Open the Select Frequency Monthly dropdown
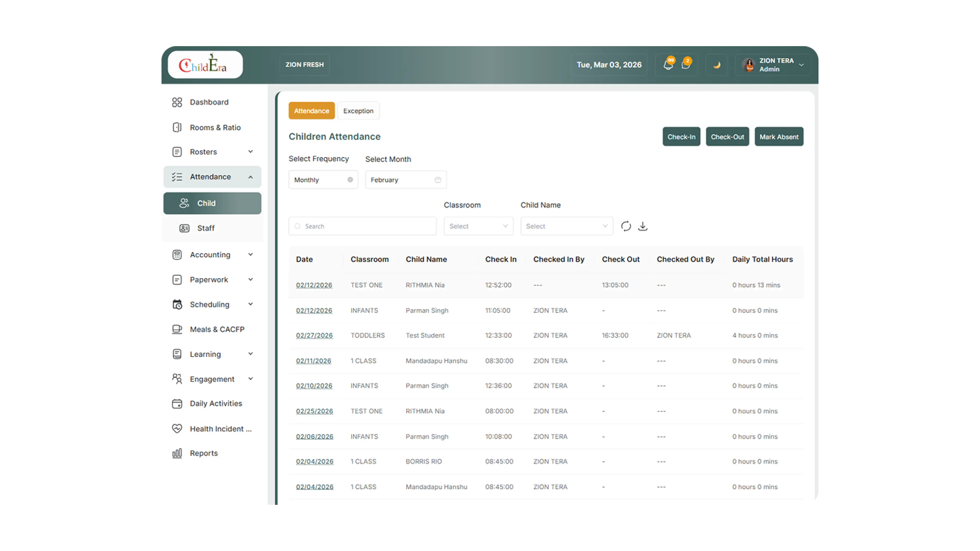980x551 pixels. pyautogui.click(x=323, y=180)
